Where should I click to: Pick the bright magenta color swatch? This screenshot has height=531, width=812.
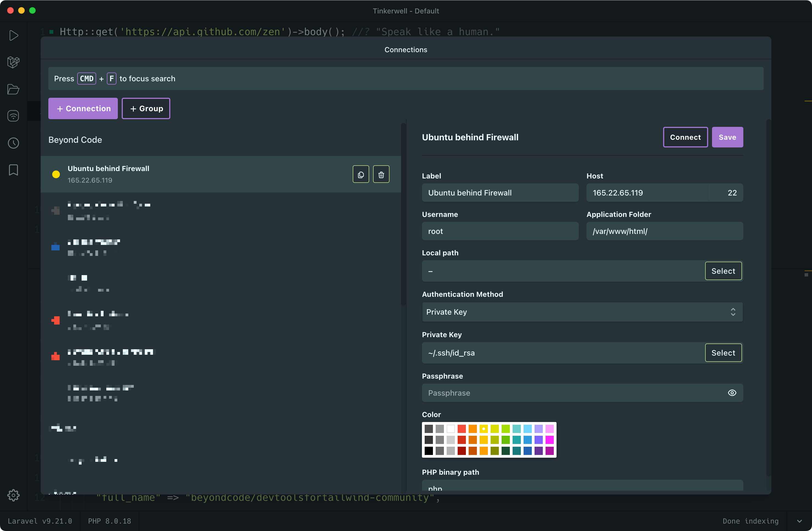coord(549,440)
